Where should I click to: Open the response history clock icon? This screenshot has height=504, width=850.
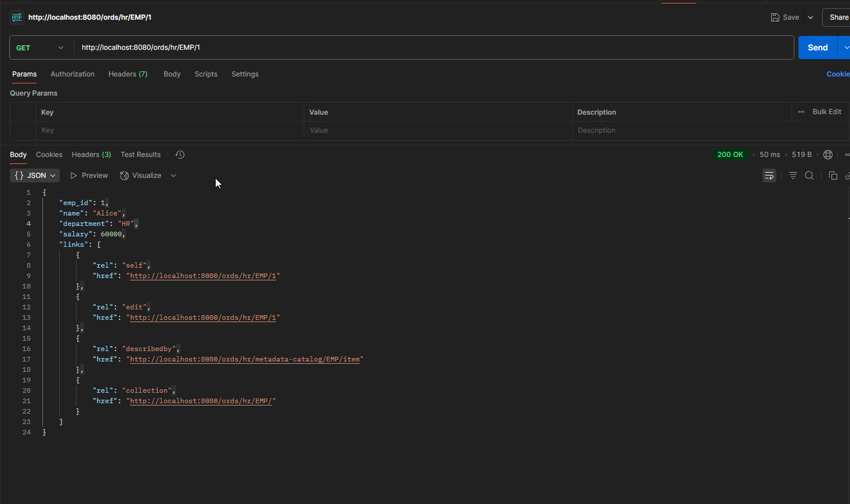click(180, 155)
